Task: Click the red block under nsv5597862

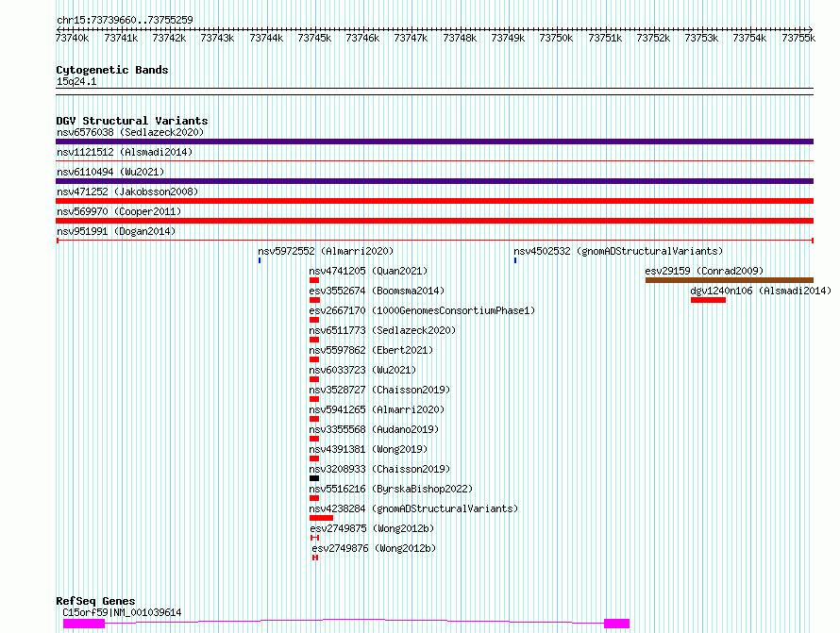Action: pyautogui.click(x=314, y=359)
